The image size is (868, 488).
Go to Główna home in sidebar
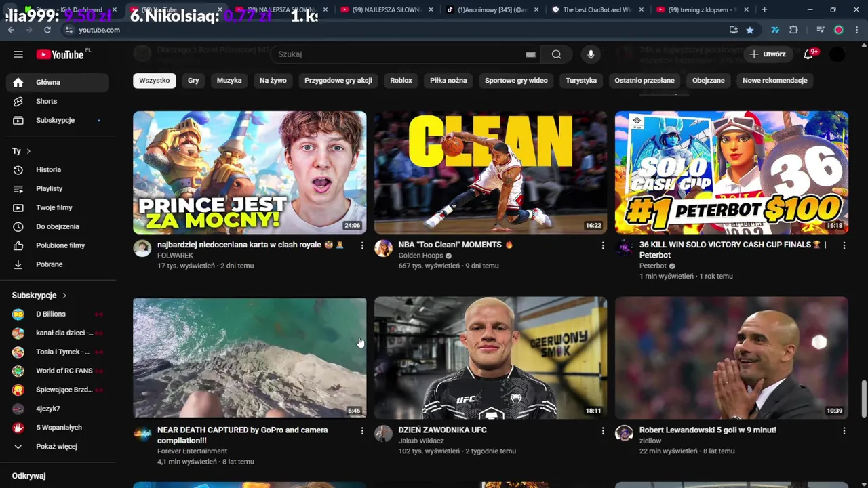pyautogui.click(x=58, y=82)
